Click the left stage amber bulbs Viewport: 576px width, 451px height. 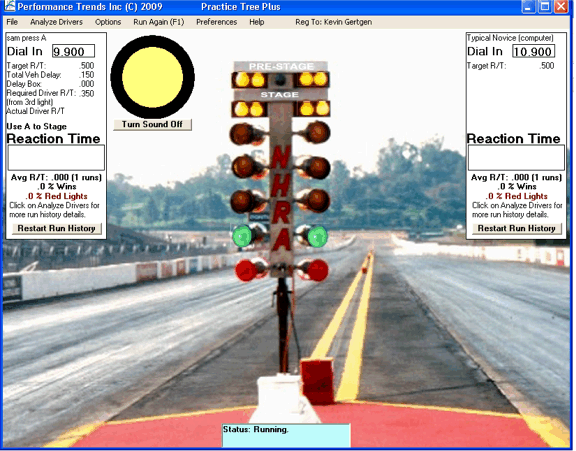tap(249, 109)
